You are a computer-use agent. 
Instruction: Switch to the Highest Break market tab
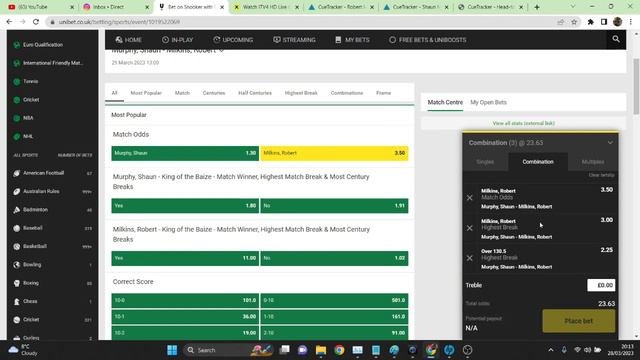[301, 93]
